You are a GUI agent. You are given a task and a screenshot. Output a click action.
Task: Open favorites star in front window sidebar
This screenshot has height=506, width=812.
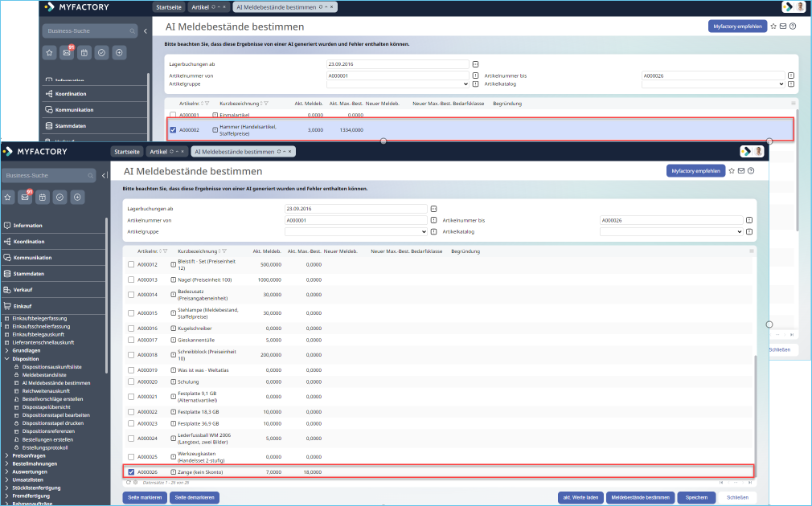pyautogui.click(x=8, y=197)
